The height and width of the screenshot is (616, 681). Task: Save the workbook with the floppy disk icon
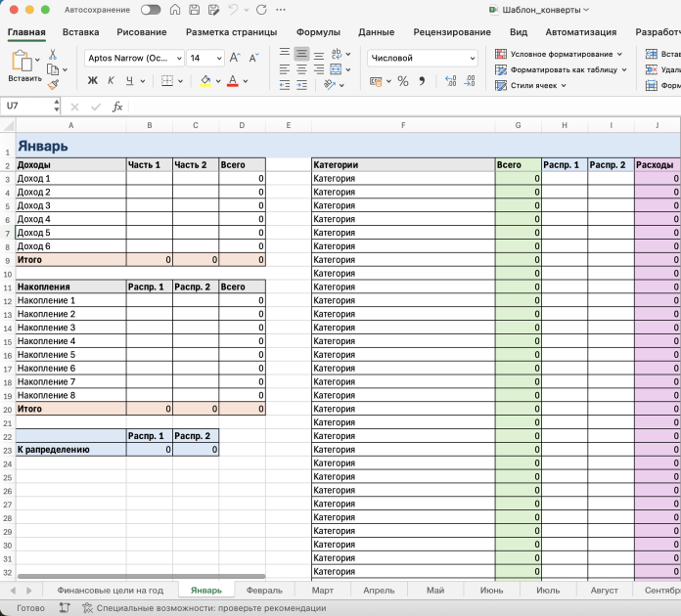(194, 10)
